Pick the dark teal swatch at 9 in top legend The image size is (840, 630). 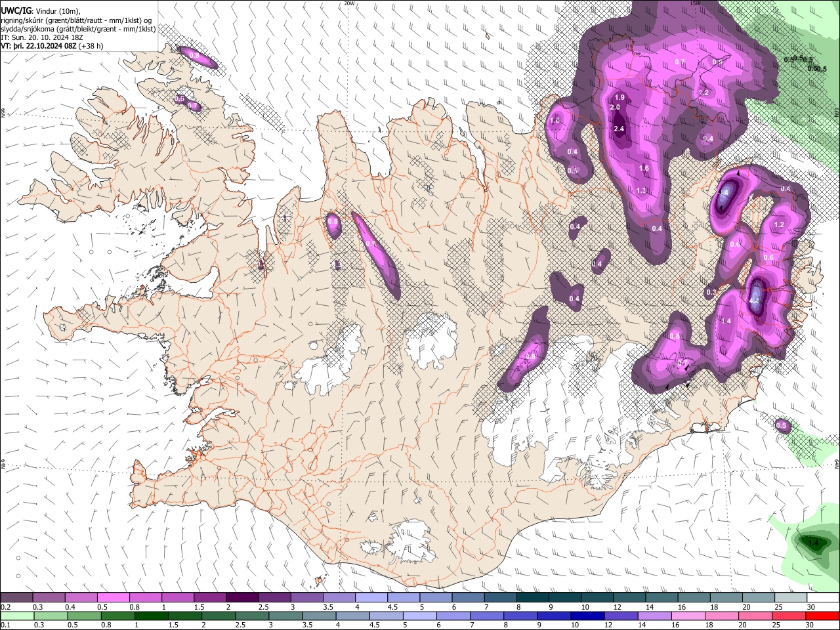tap(564, 598)
